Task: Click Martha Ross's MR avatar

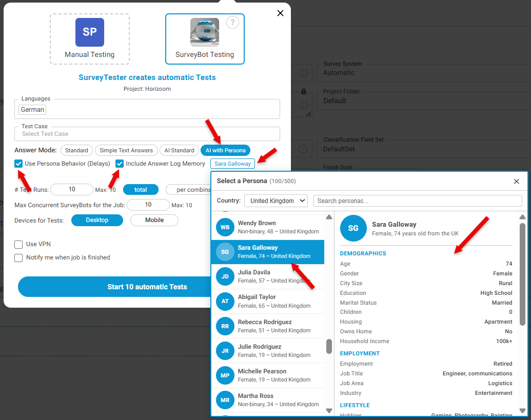Action: [x=225, y=400]
